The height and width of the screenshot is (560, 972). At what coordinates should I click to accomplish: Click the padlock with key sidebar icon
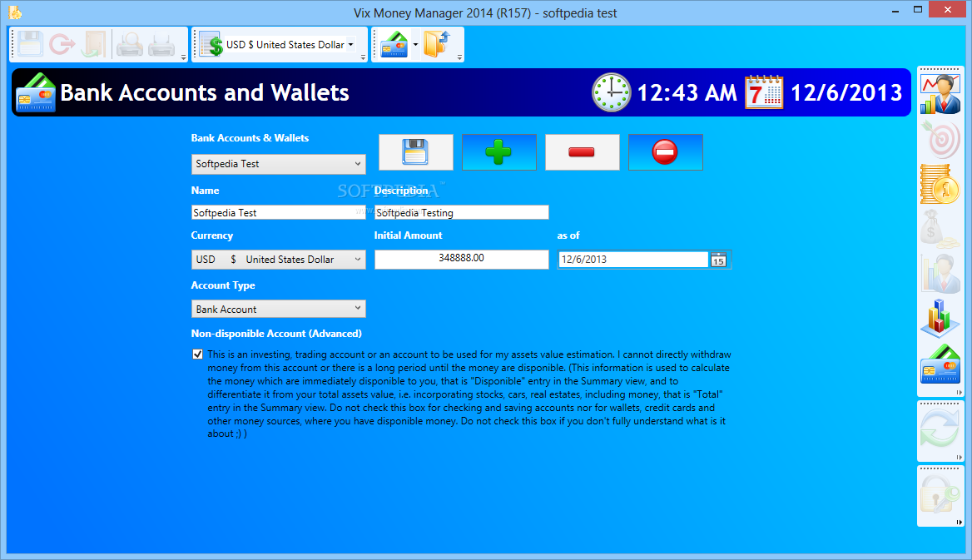940,494
